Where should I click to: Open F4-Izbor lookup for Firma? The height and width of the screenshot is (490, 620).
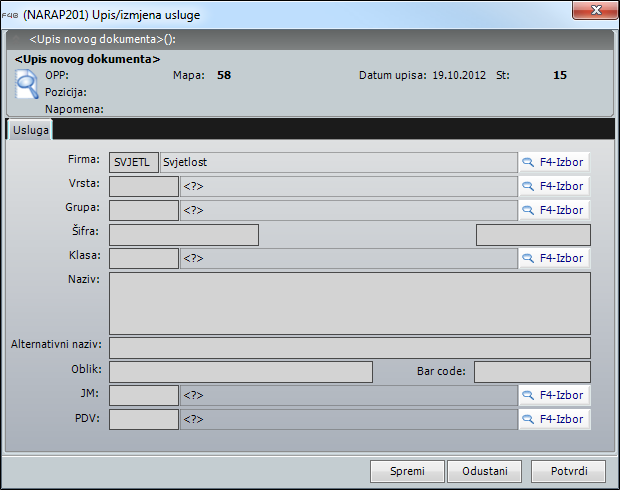pos(554,162)
